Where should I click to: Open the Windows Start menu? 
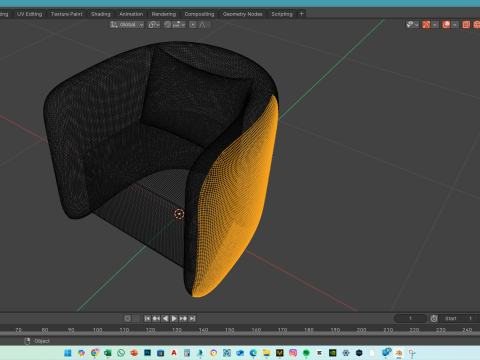click(68, 353)
